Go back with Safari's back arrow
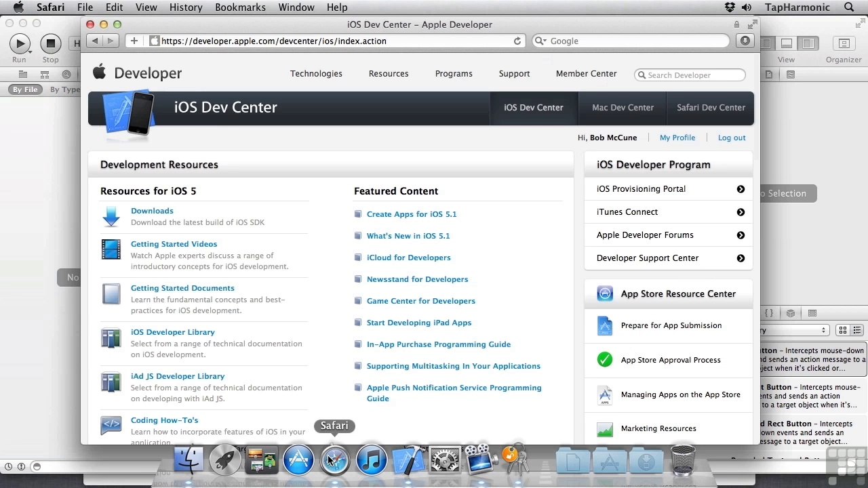This screenshot has width=868, height=488. [95, 41]
